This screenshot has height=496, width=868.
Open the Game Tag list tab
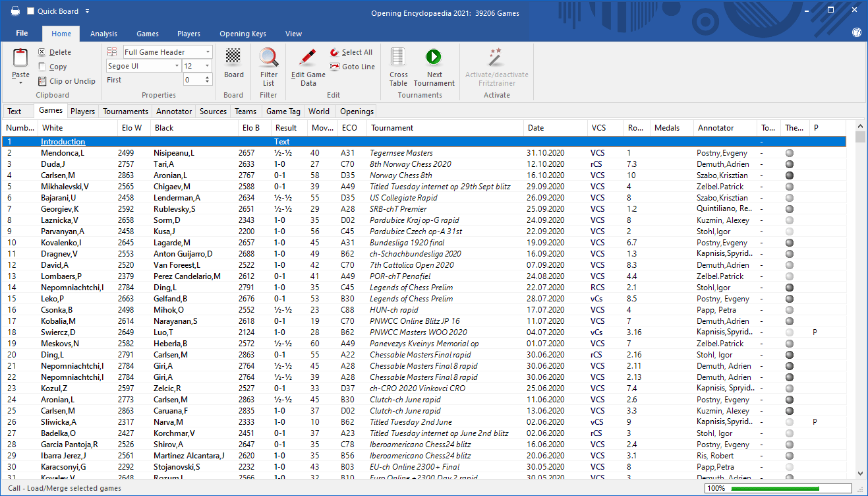283,111
